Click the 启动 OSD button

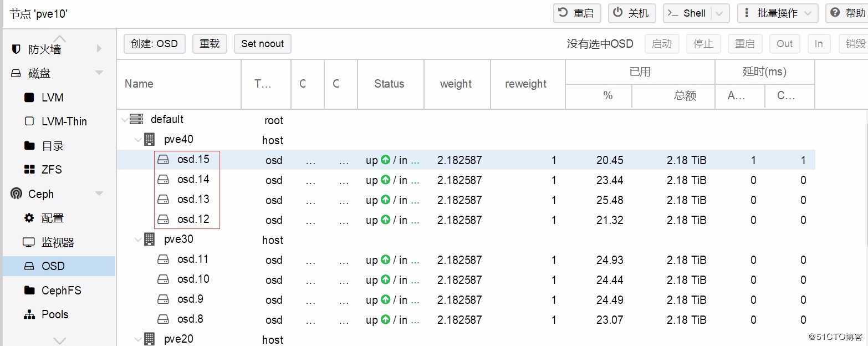(662, 44)
